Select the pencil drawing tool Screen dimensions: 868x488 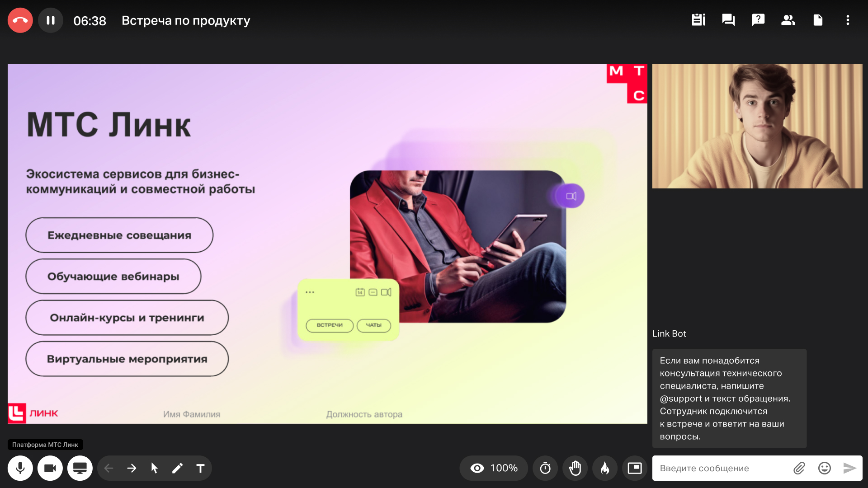click(x=178, y=468)
